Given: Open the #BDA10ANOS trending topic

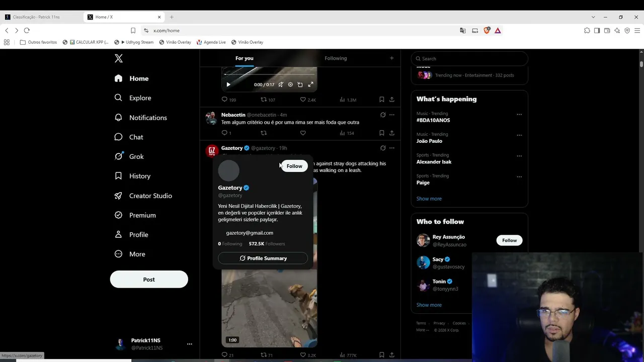Looking at the screenshot, I should click(433, 121).
